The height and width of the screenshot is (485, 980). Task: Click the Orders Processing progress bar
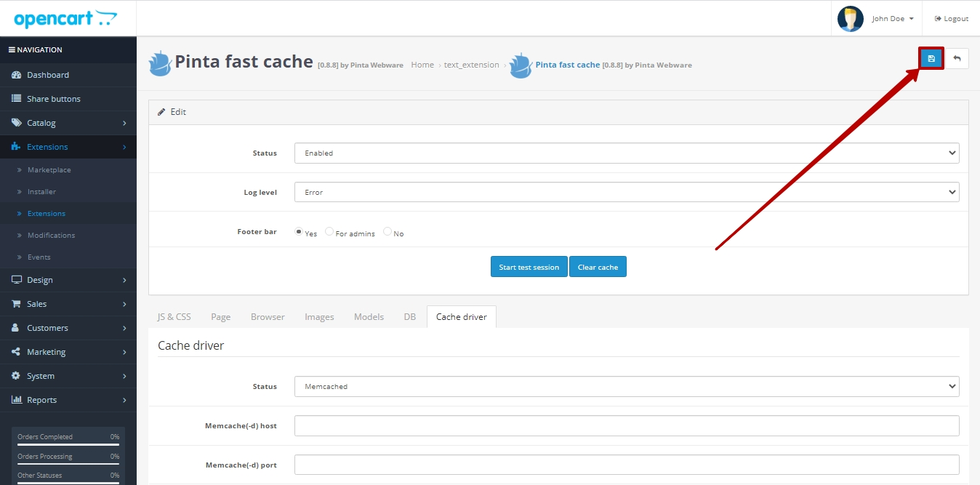click(68, 463)
